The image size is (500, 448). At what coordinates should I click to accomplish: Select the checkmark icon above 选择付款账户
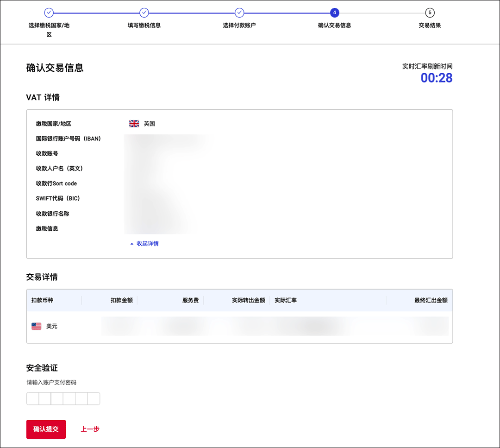[239, 13]
